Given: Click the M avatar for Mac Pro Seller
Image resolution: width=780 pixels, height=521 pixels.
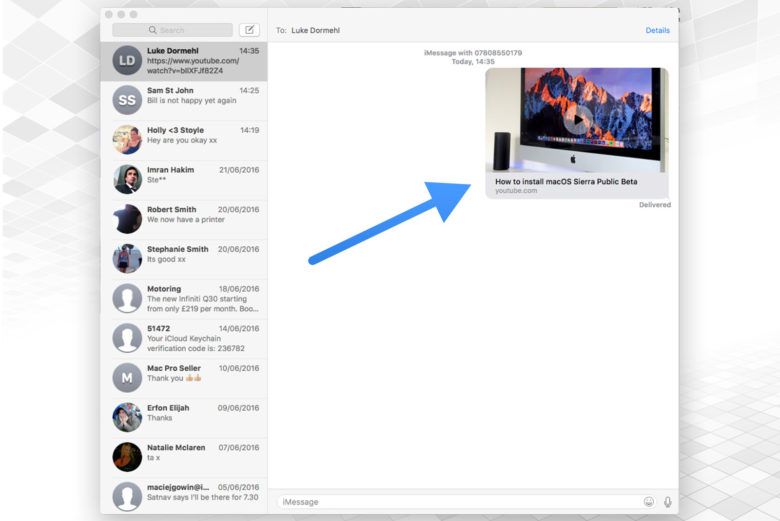Looking at the screenshot, I should pyautogui.click(x=127, y=377).
